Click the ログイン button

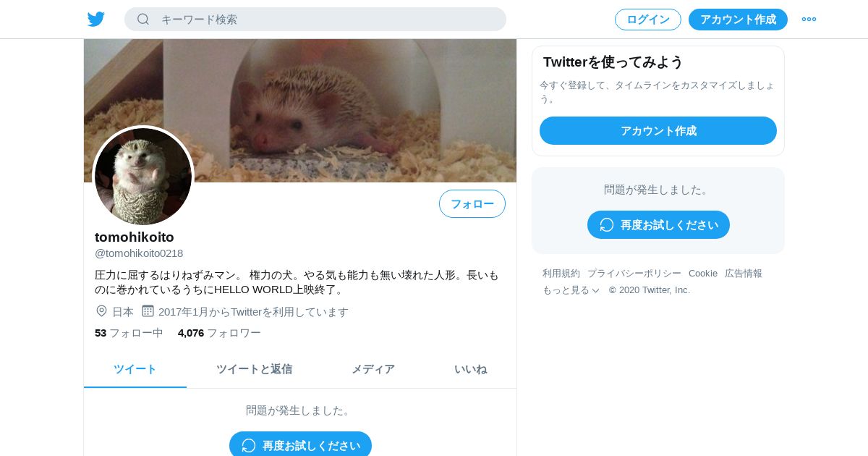click(x=648, y=20)
